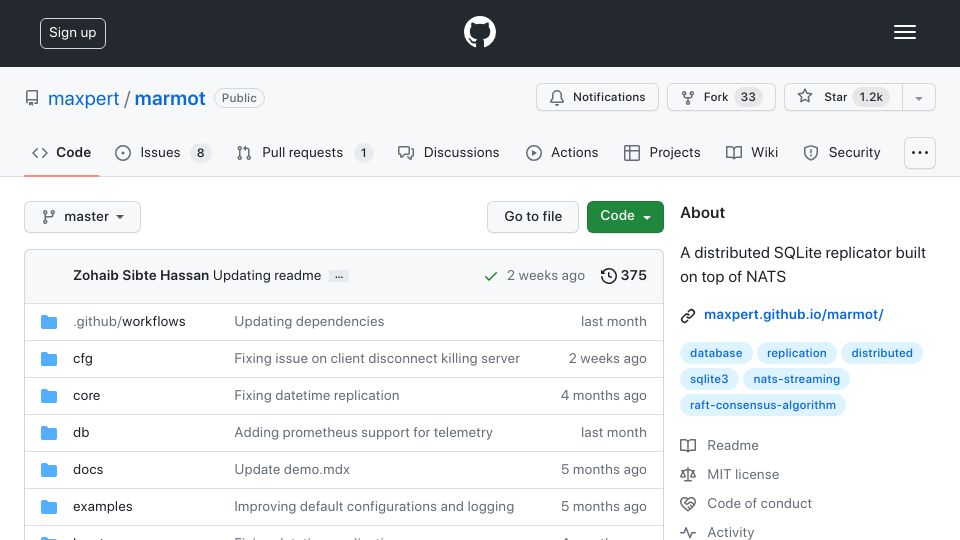Open the hamburger navigation menu
Viewport: 960px width, 540px height.
coord(904,32)
